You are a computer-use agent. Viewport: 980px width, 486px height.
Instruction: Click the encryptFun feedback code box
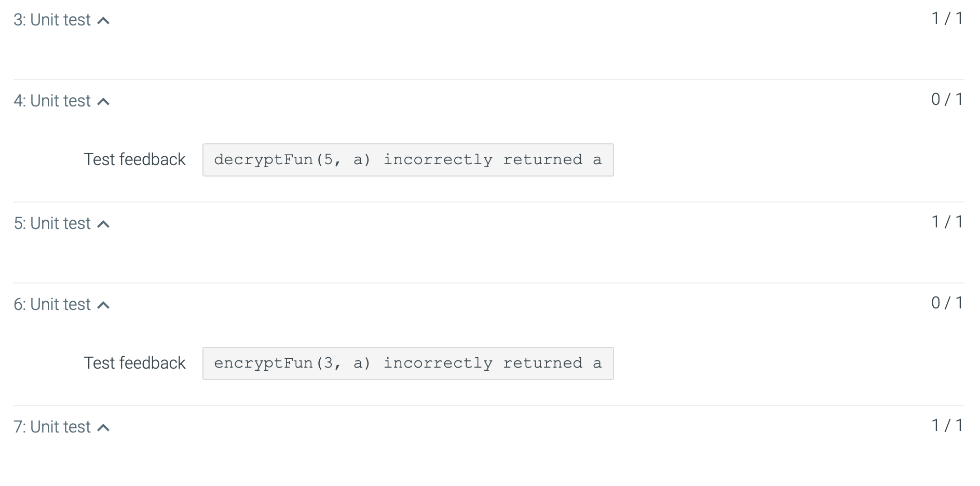(x=407, y=363)
